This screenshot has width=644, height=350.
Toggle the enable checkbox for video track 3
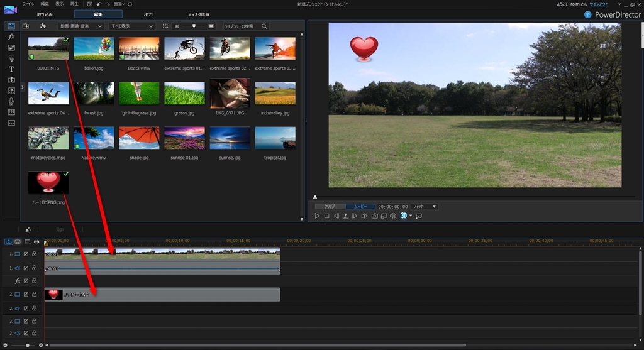coord(26,321)
